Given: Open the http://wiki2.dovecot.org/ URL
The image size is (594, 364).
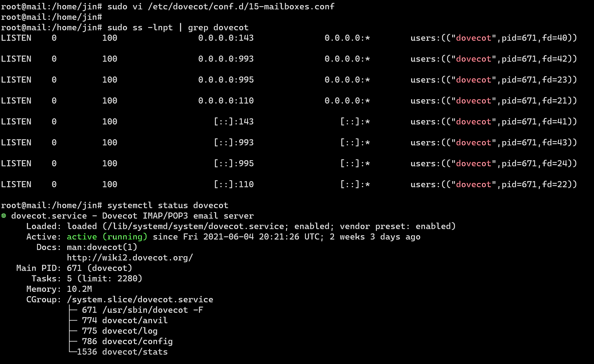Looking at the screenshot, I should pyautogui.click(x=130, y=258).
